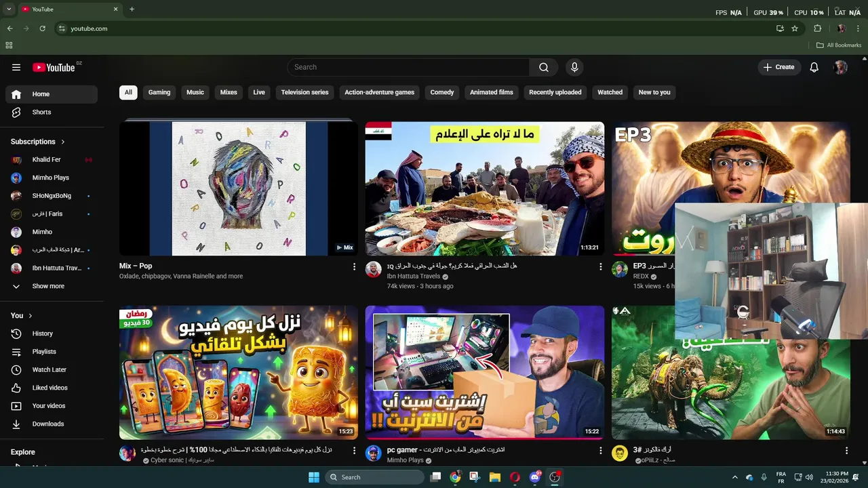The height and width of the screenshot is (488, 868).
Task: Open Playlists in the sidebar
Action: tap(52, 352)
